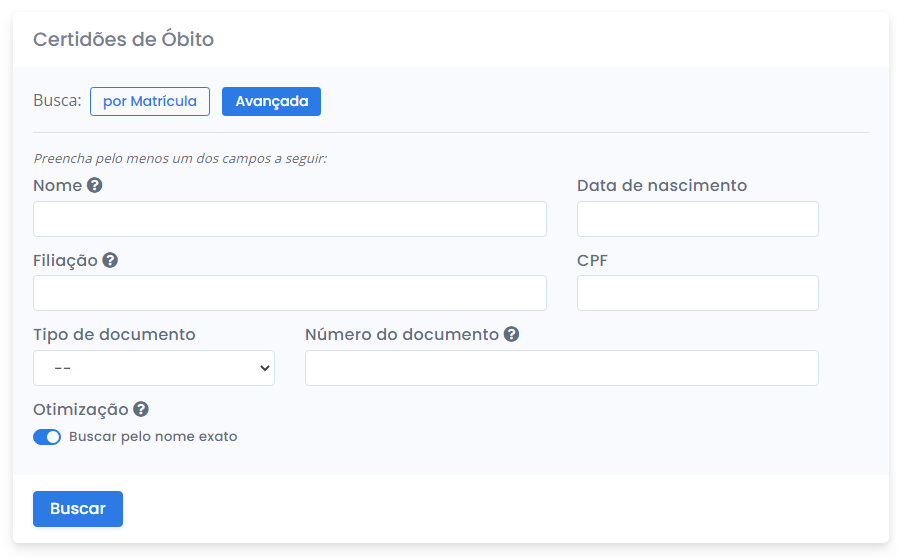The image size is (904, 558).
Task: Show help for the Otimização option
Action: (x=141, y=409)
